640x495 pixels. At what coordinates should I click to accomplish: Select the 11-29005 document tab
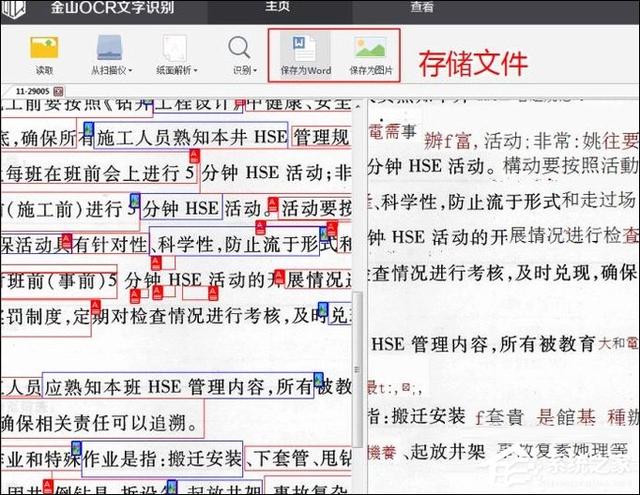(x=32, y=91)
